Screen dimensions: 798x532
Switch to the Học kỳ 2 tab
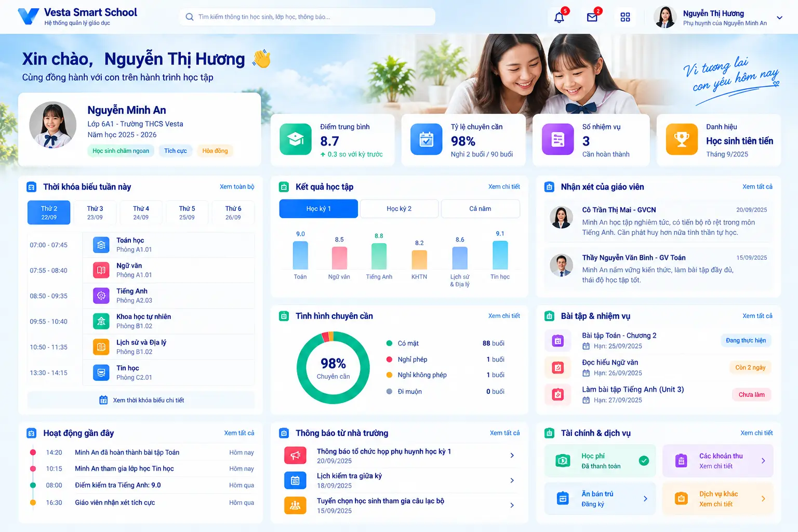pyautogui.click(x=399, y=208)
